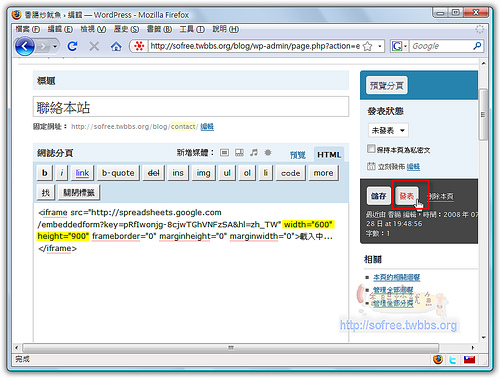Click the add audio music note icon
The height and width of the screenshot is (378, 500).
tap(254, 153)
